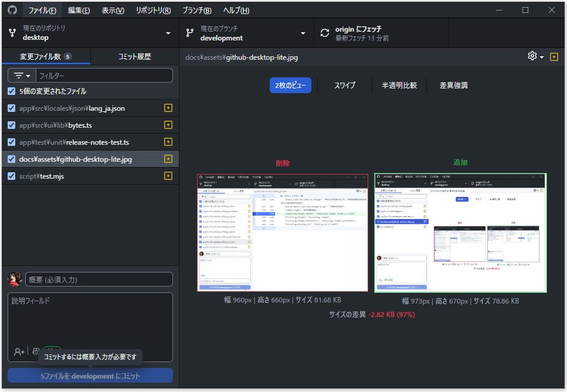Click modified badge for github-desktop-lite.jpg
This screenshot has height=392, width=567.
168,159
